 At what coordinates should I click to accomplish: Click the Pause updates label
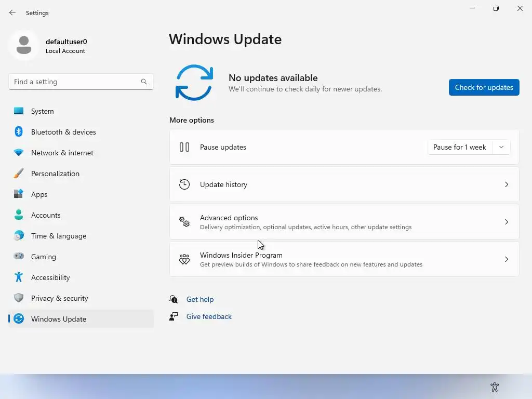pyautogui.click(x=223, y=147)
